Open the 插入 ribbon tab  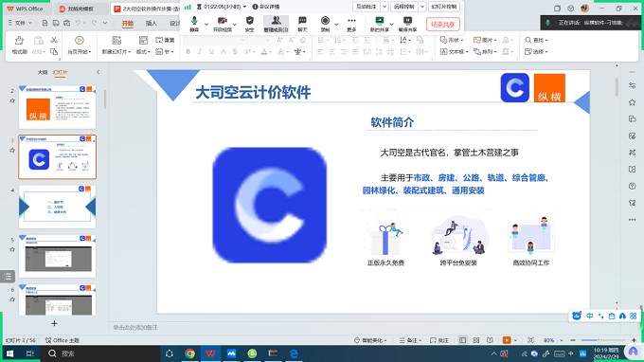tap(152, 24)
